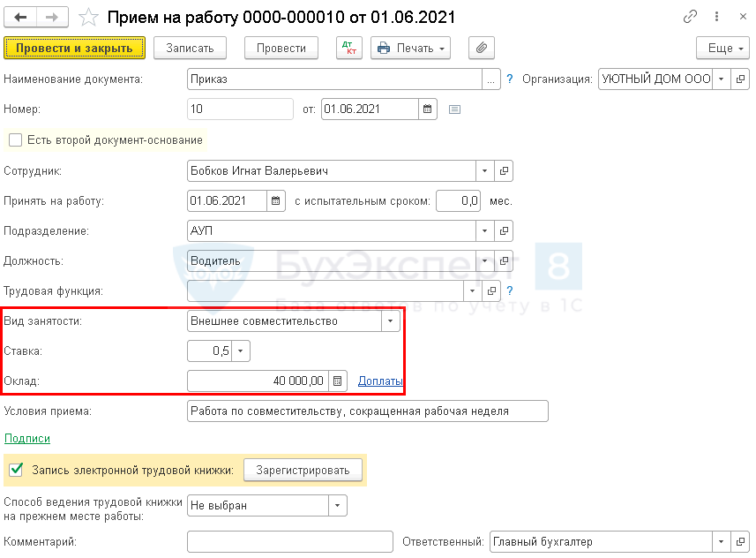Open the Организация dropdown

(721, 79)
